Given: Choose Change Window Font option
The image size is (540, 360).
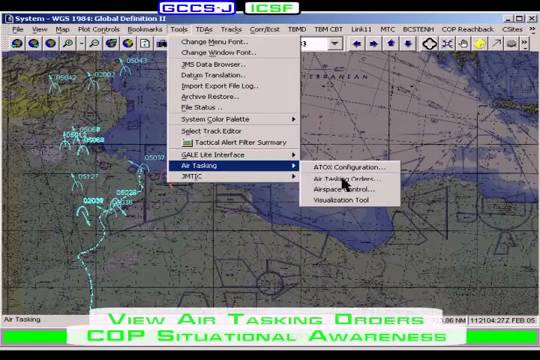Looking at the screenshot, I should coord(234,53).
